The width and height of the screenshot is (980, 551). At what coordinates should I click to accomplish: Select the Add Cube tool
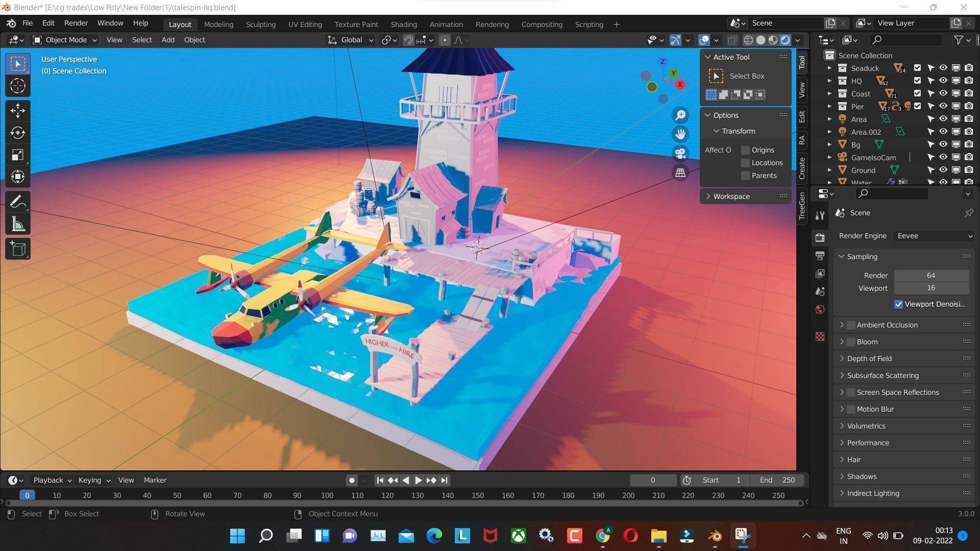[18, 249]
